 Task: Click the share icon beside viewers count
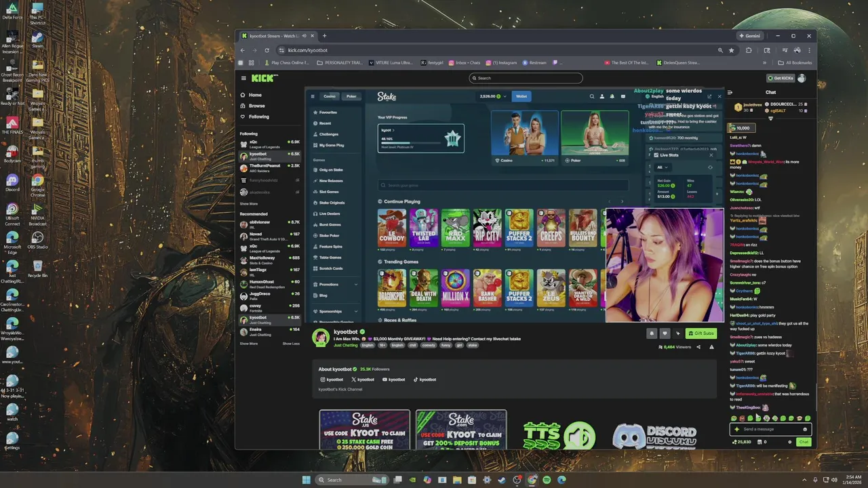[698, 347]
